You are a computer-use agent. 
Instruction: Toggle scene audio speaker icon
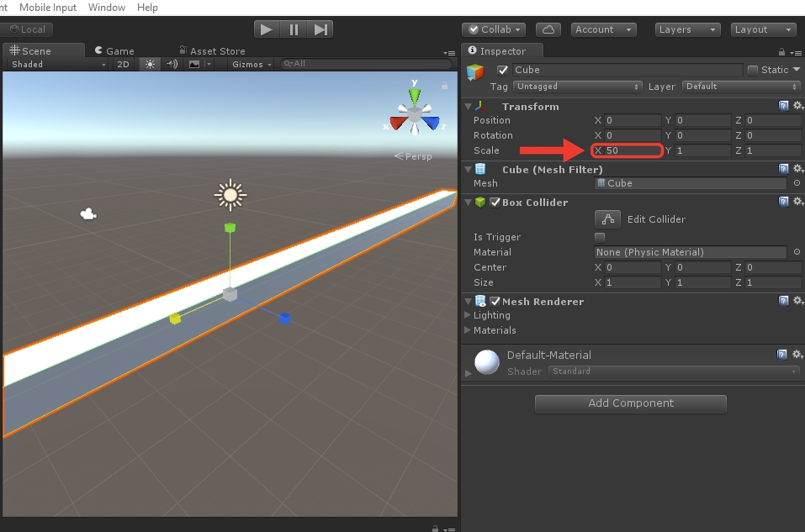tap(172, 64)
